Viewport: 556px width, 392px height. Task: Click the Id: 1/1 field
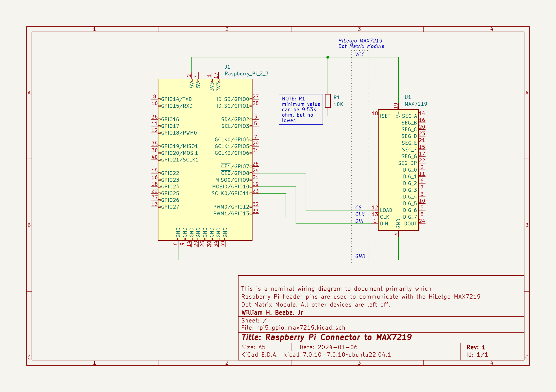477,355
